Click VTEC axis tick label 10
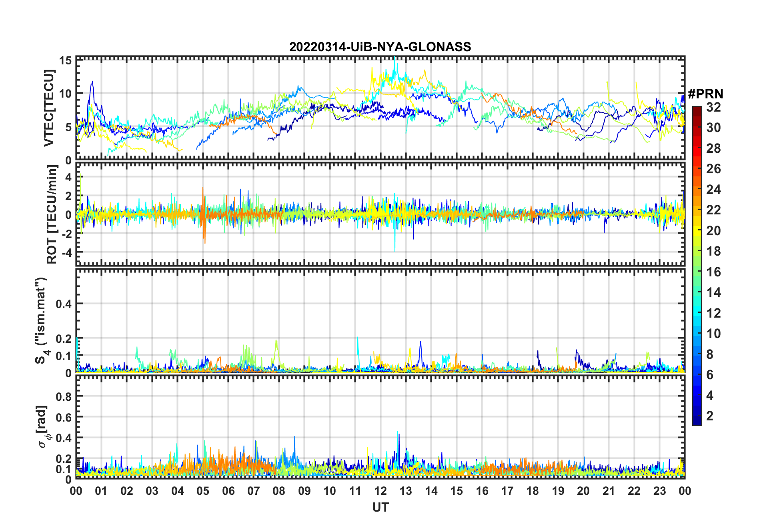 coord(66,94)
